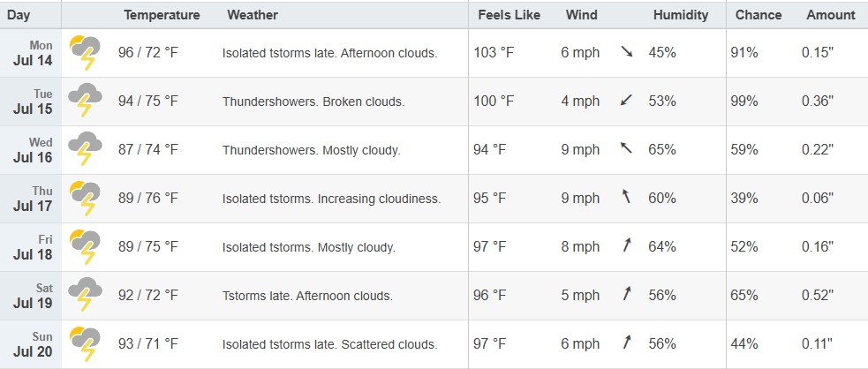This screenshot has height=369, width=868.
Task: Click 'Thundershowers. Broken clouds.' description text
Action: pos(313,102)
